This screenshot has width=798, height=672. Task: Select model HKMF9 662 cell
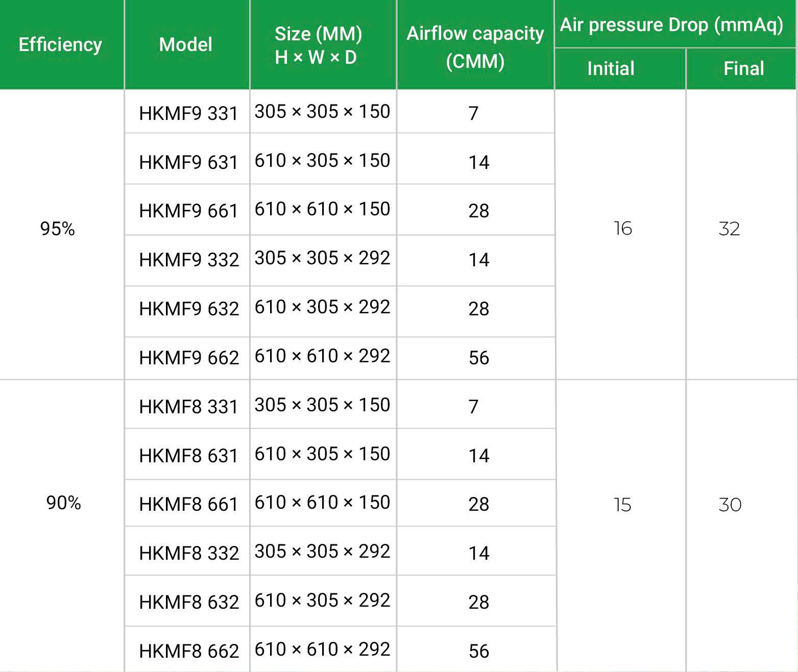coord(189,358)
